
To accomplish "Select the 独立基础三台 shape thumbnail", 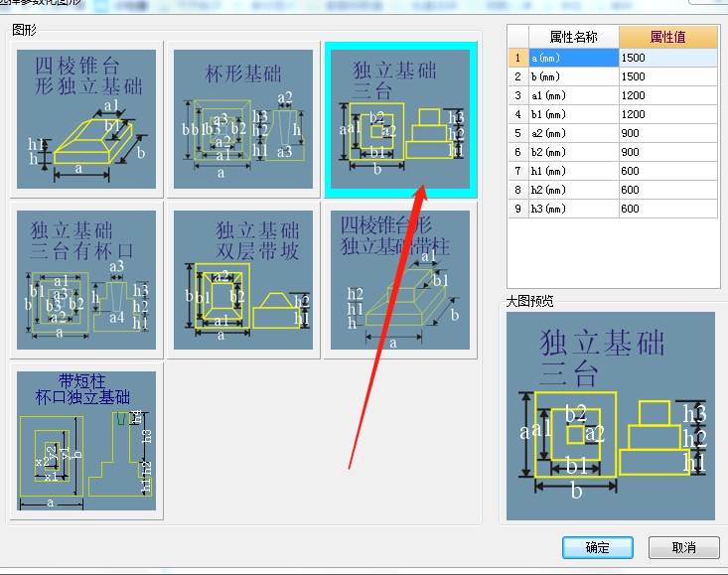I will (400, 119).
